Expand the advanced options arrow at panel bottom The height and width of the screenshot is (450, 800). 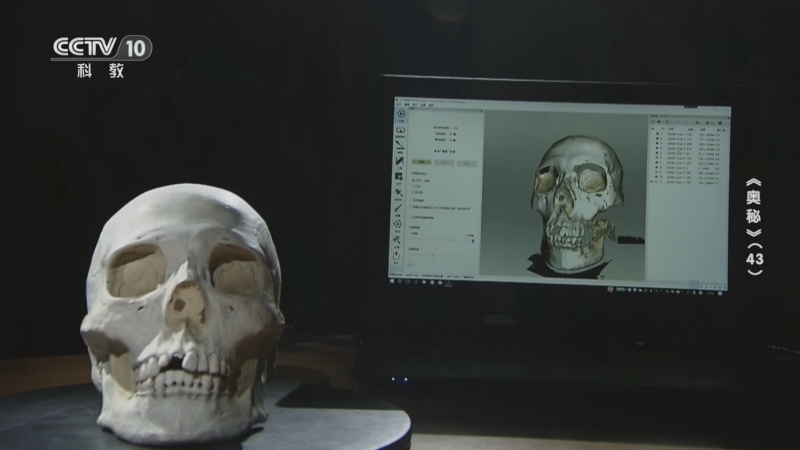point(415,265)
